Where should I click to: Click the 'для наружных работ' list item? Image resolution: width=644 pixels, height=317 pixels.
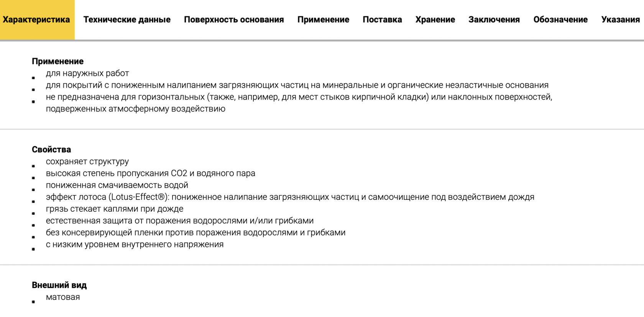tap(87, 73)
